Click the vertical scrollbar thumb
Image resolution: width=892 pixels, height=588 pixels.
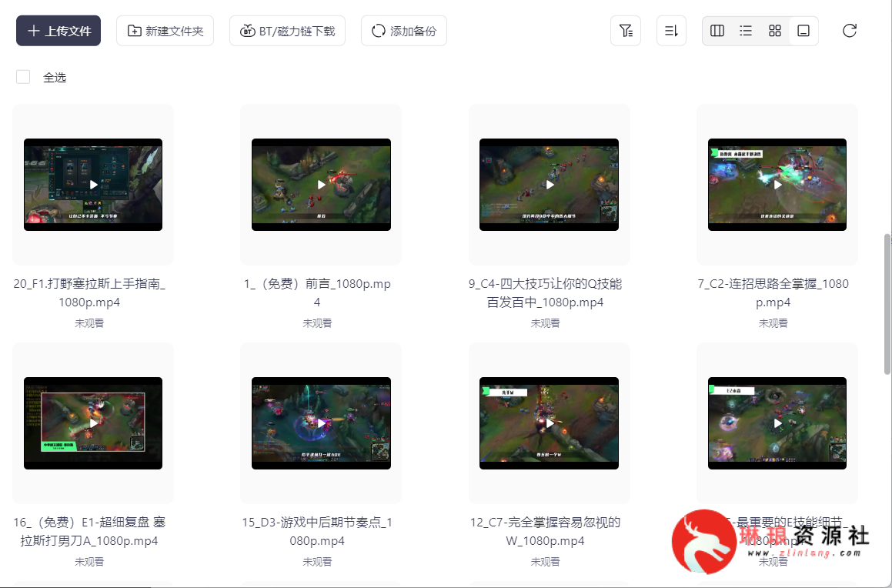click(x=887, y=304)
